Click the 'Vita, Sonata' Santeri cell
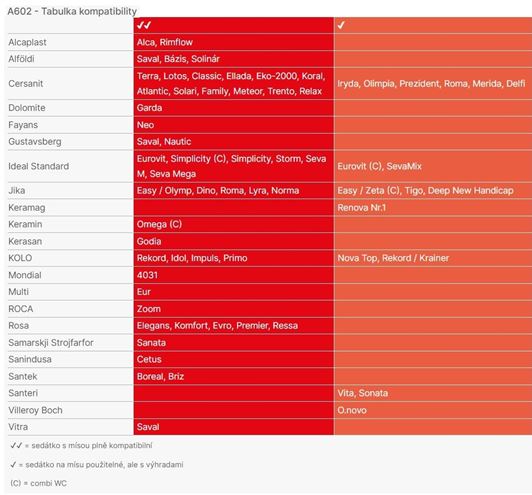 (433, 393)
